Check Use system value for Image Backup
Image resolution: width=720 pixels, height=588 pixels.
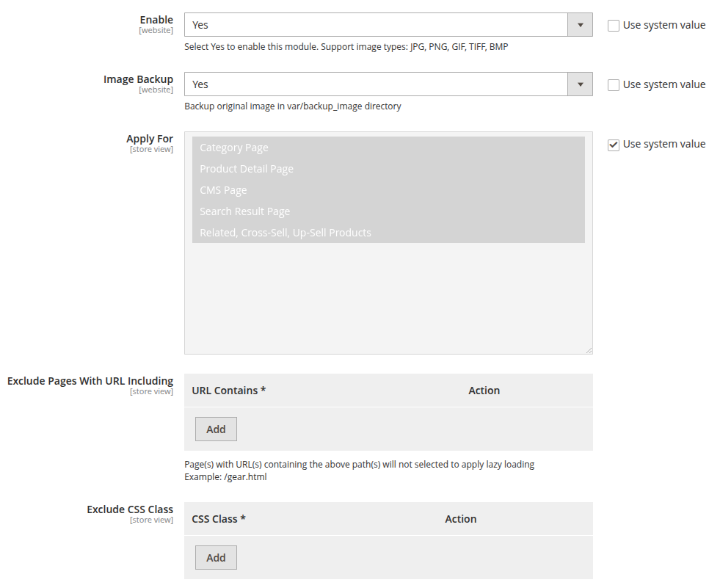coord(614,85)
